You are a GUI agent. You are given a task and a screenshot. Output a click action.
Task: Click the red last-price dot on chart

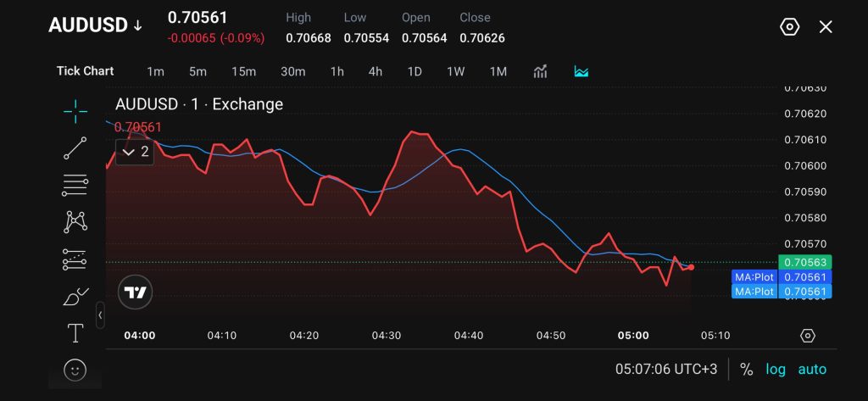pos(691,268)
